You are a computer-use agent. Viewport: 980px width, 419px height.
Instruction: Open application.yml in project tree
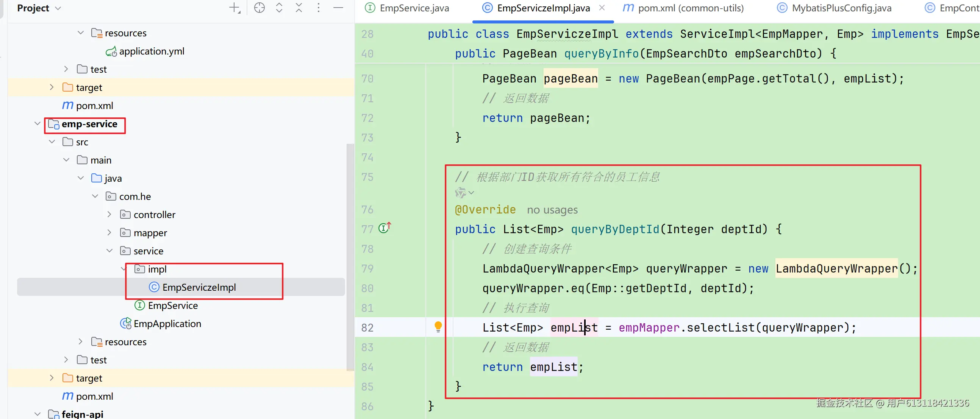(x=151, y=51)
